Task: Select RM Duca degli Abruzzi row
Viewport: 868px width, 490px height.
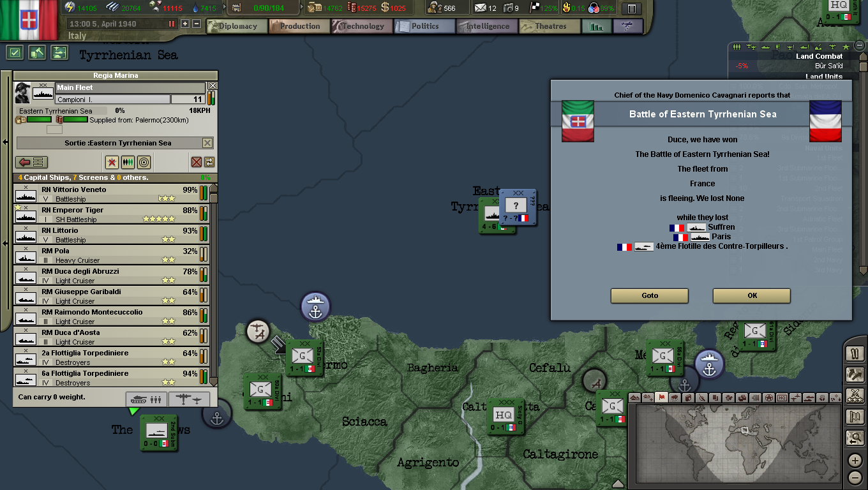Action: tap(112, 276)
